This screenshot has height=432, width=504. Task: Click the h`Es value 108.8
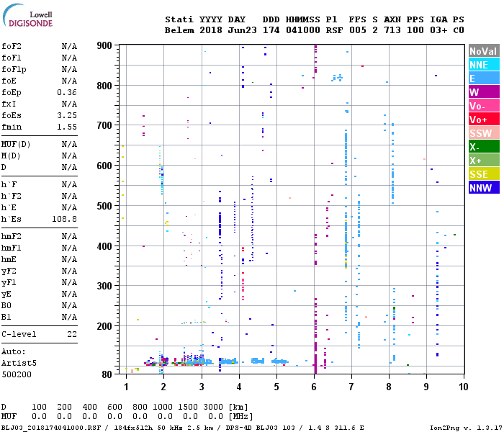pos(64,219)
